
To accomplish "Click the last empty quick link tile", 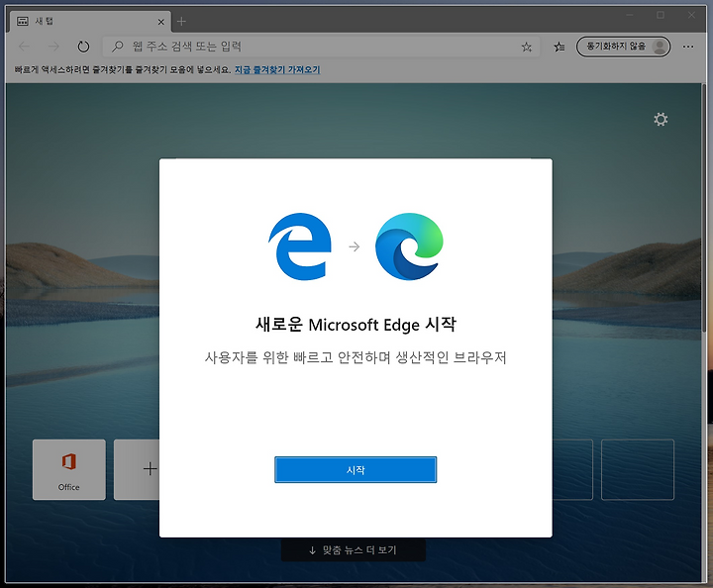I will 638,469.
